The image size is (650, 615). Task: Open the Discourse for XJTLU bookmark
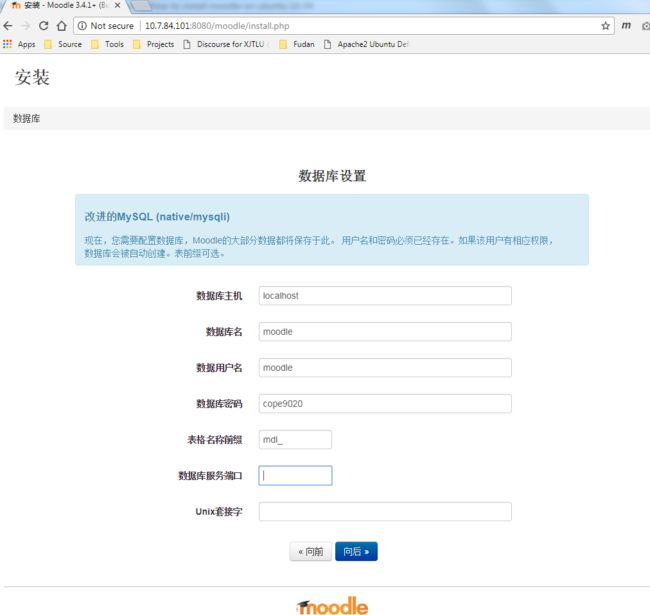tap(224, 44)
